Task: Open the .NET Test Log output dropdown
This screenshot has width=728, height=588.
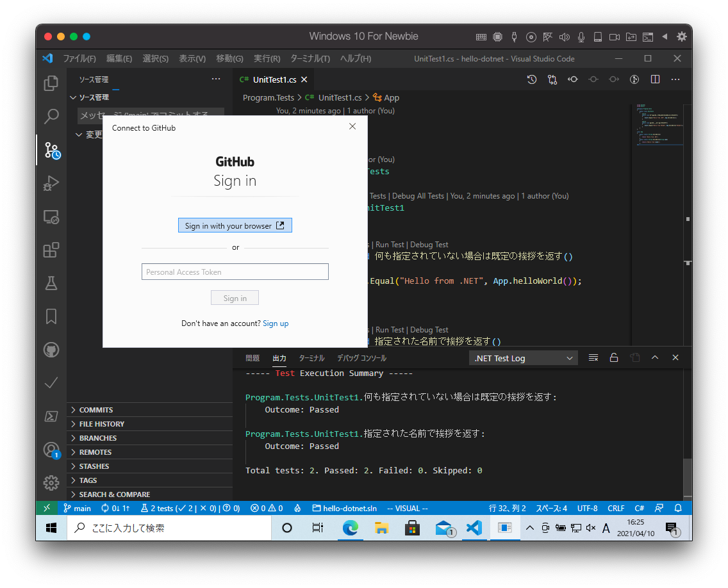Action: tap(524, 358)
